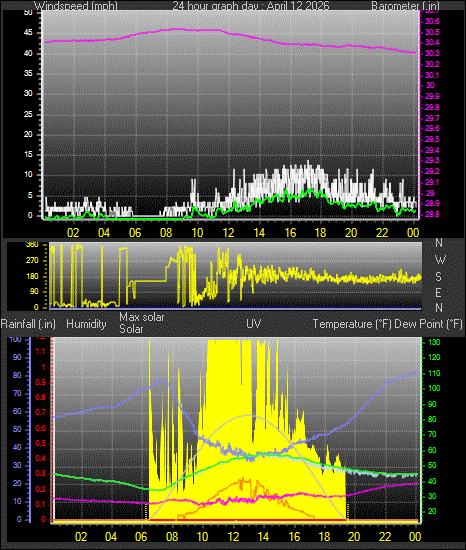Click the "Windspeed (mph)" axis title
Image resolution: width=466 pixels, height=550 pixels.
point(76,6)
